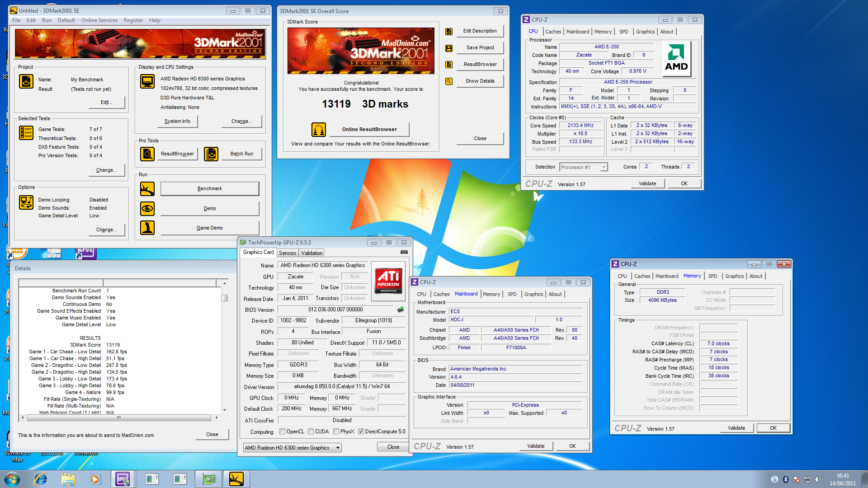Viewport: 868px width, 488px height.
Task: Click Validate in the CPU-Z Memory window
Action: [736, 428]
